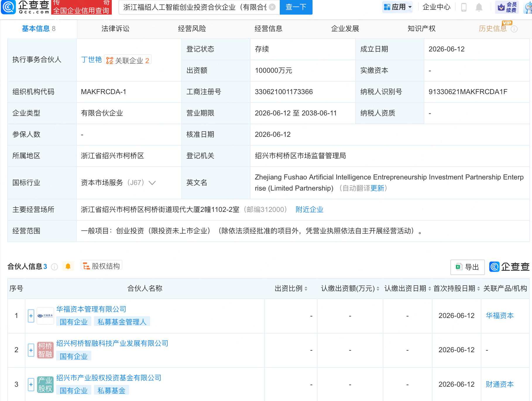This screenshot has height=401, width=532.
Task: Open 华福资本 related institution link
Action: [500, 316]
